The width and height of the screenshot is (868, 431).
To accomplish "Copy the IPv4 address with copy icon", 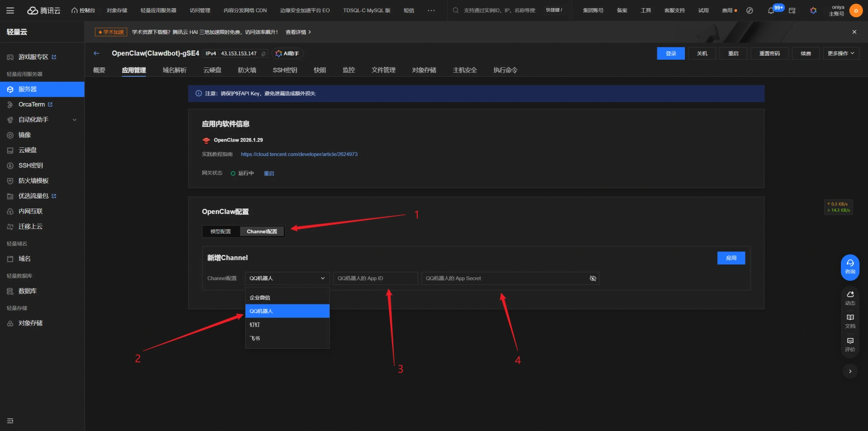I will point(264,54).
